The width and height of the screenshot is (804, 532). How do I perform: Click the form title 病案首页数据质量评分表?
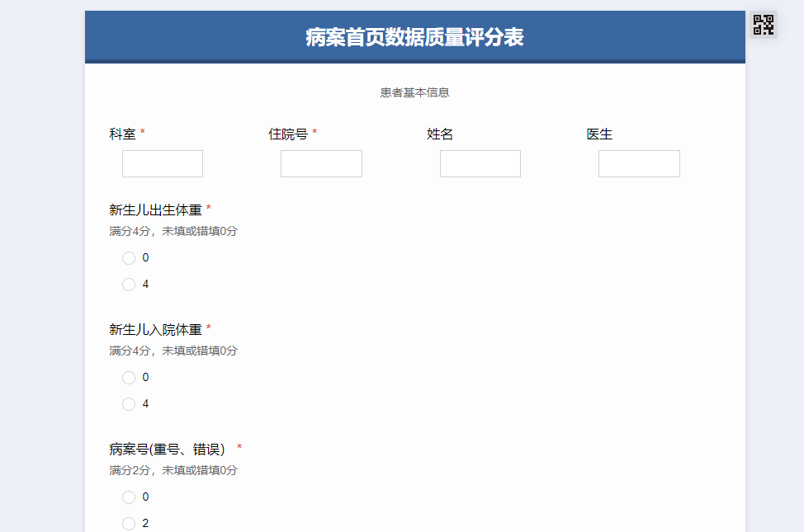pos(417,37)
